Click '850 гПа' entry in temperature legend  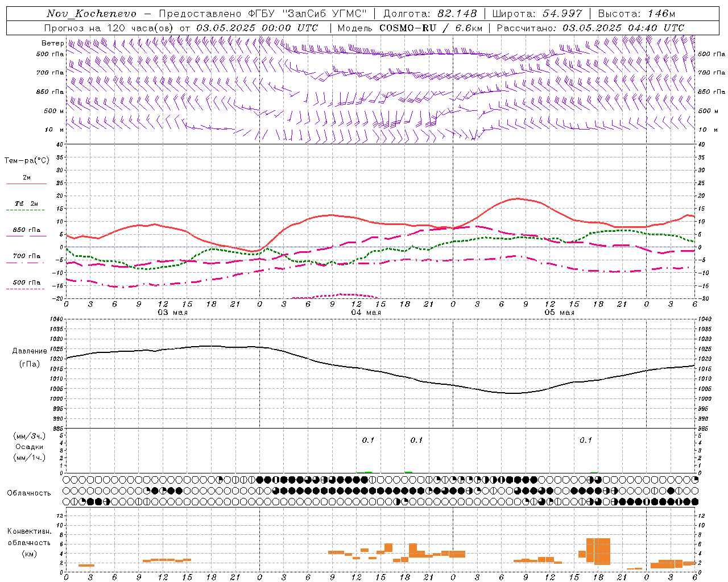point(27,230)
